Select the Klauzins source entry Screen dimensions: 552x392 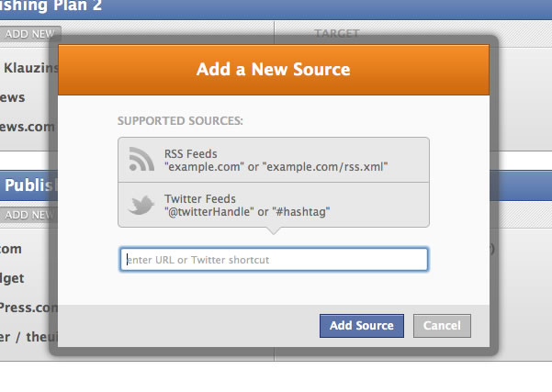click(x=31, y=68)
